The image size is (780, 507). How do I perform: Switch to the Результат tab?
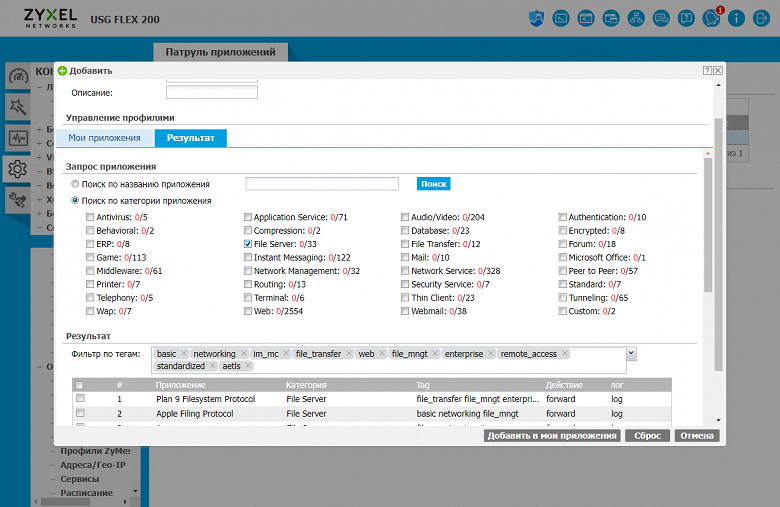[191, 138]
